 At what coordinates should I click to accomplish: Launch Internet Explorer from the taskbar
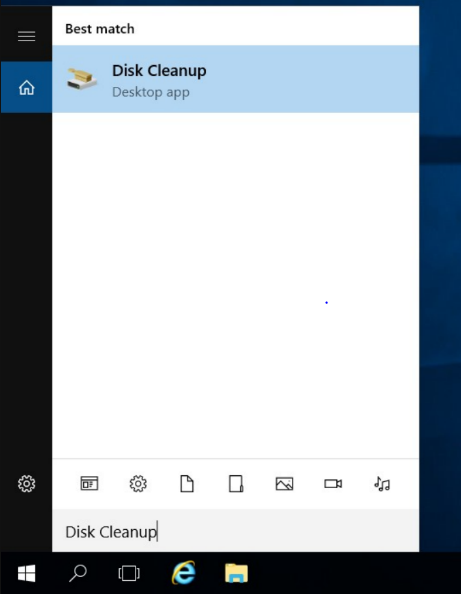[184, 572]
